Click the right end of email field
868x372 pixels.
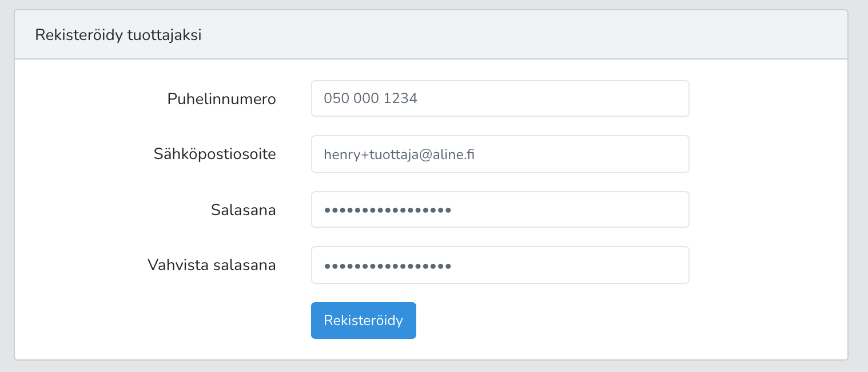(675, 154)
